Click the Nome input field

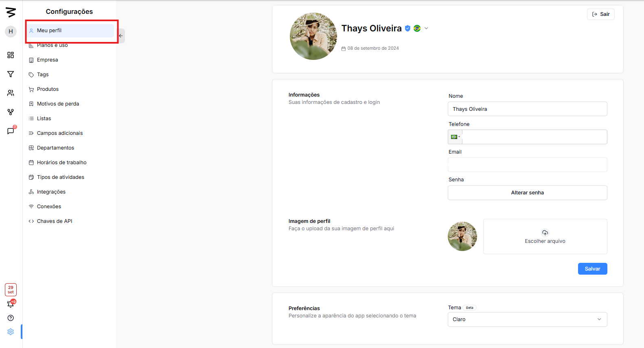[x=527, y=109]
